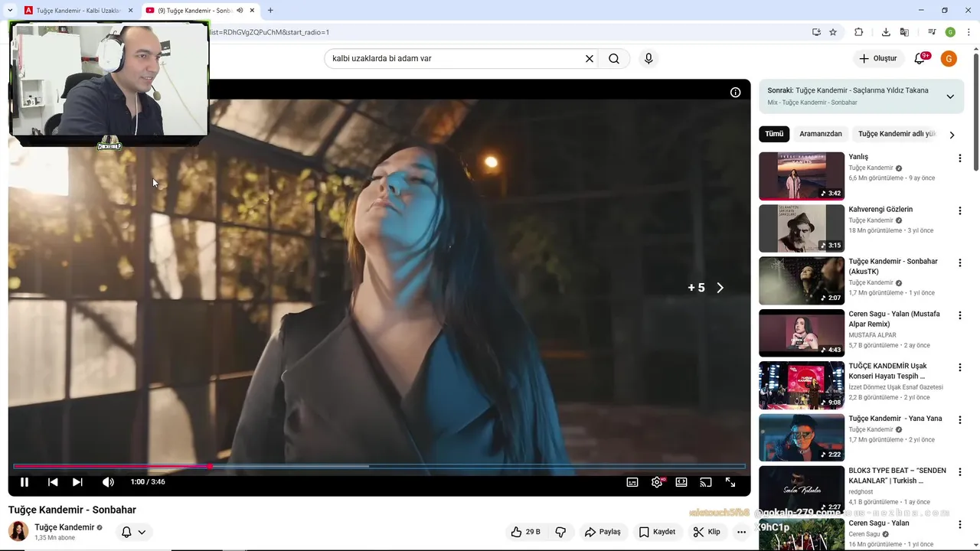Enter fullscreen mode
980x551 pixels.
730,482
